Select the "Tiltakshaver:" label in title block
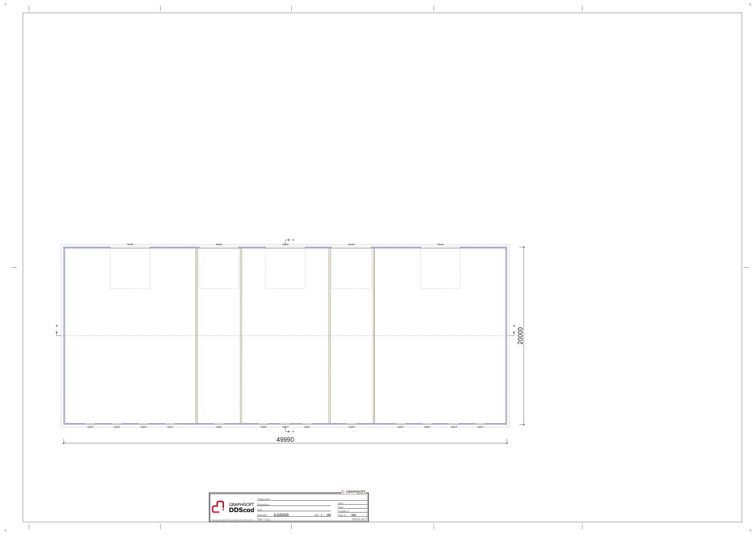 [x=263, y=499]
